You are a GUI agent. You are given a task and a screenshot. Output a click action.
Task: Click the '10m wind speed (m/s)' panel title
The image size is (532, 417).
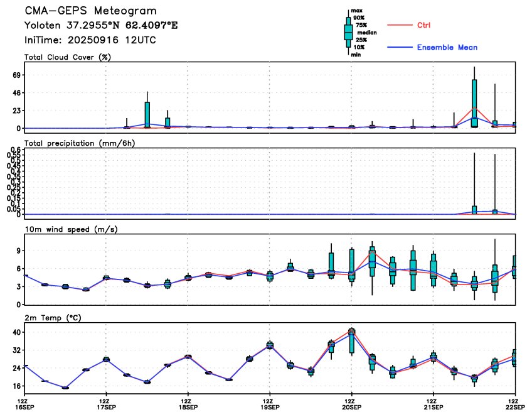tap(72, 230)
